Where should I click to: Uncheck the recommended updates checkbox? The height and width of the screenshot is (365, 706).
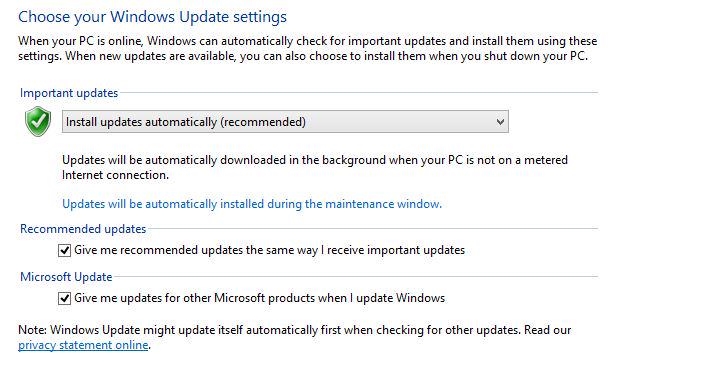coord(64,250)
